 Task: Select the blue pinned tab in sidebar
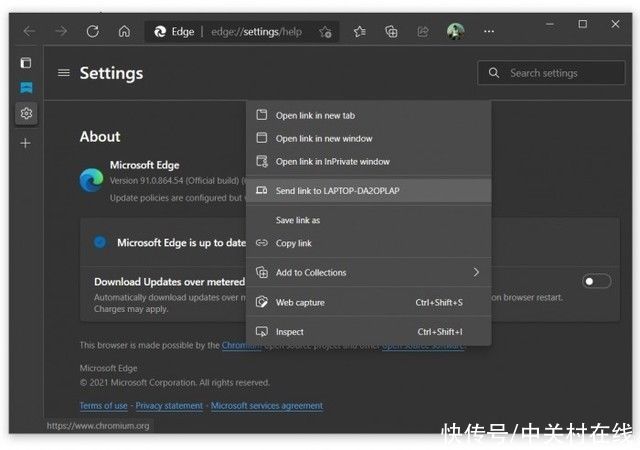pyautogui.click(x=26, y=87)
